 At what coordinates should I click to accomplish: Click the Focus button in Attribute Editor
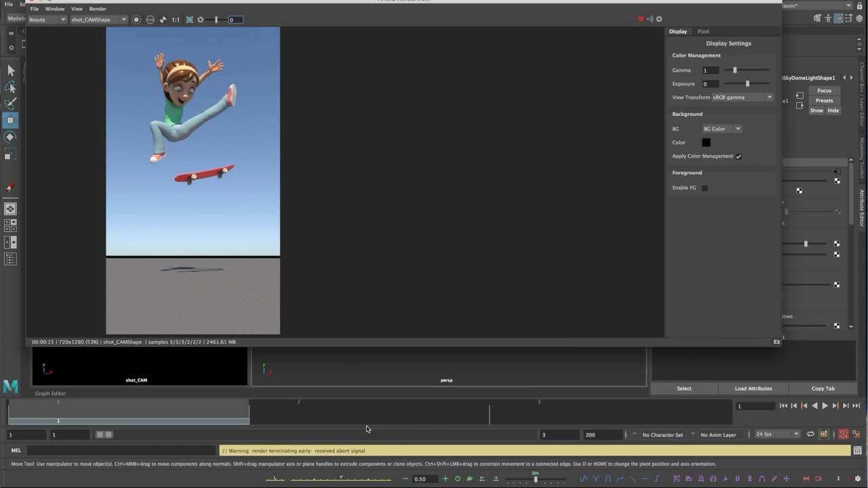[824, 90]
